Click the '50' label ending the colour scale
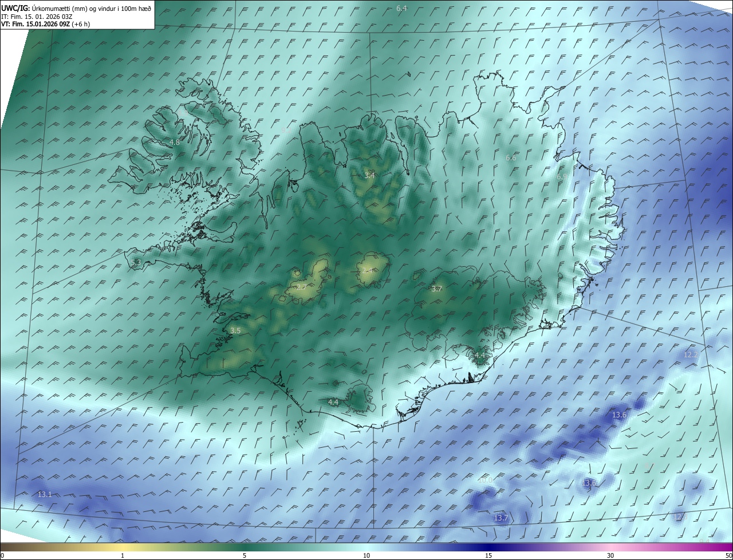733x560 pixels. coord(728,555)
